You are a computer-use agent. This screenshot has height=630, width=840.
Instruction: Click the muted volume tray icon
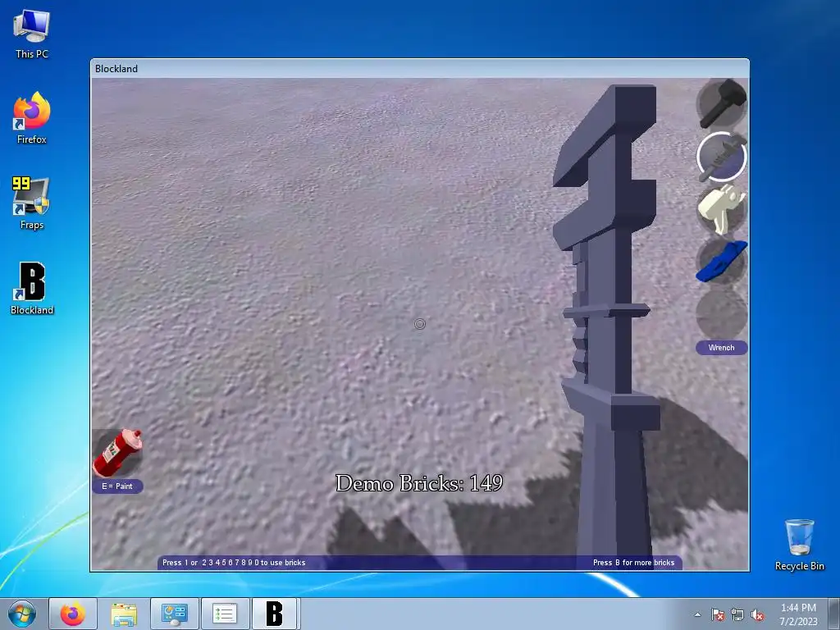[757, 615]
